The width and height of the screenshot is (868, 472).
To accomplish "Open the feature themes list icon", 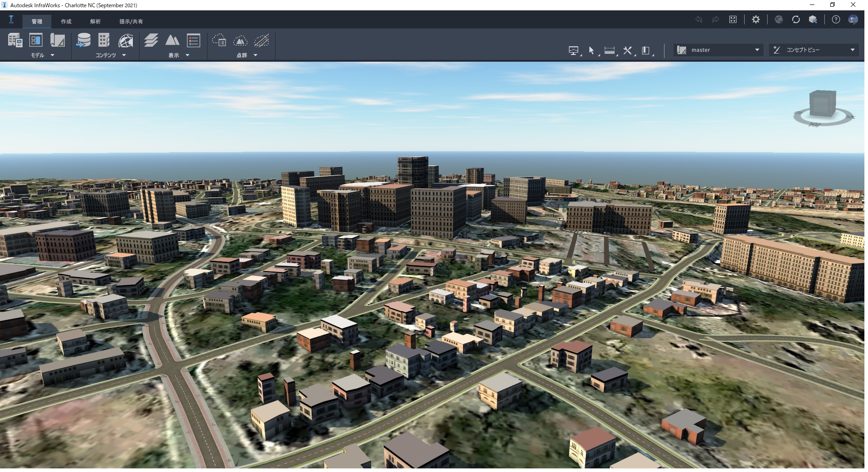I will pyautogui.click(x=194, y=40).
